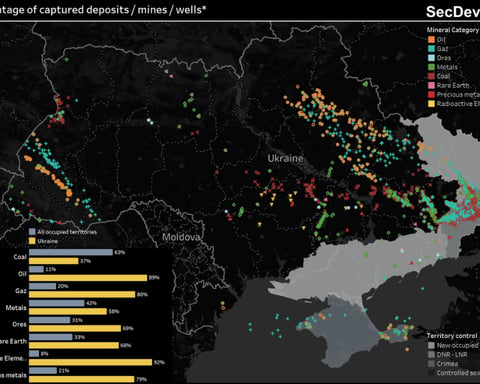Viewport: 480px width, 384px height.
Task: Select the Metals label in legend
Action: (447, 67)
